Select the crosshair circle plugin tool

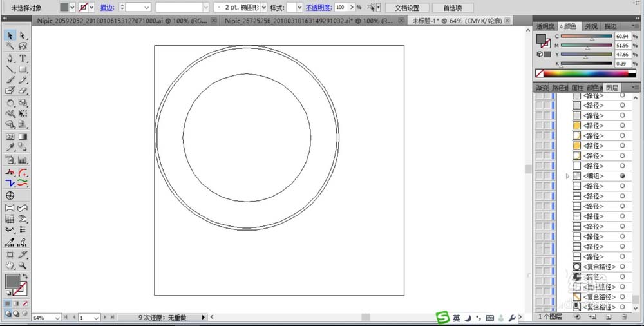[10, 196]
